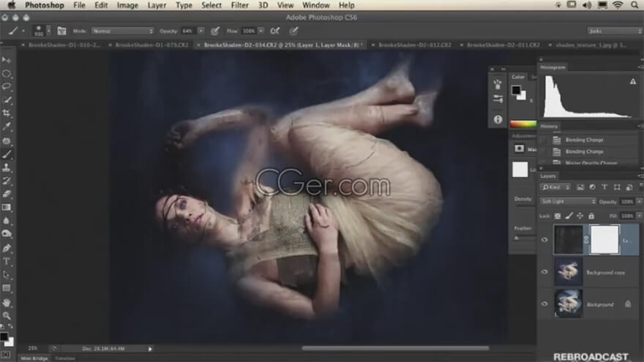644x362 pixels.
Task: Open the Brush Preset picker arrow
Action: (49, 31)
